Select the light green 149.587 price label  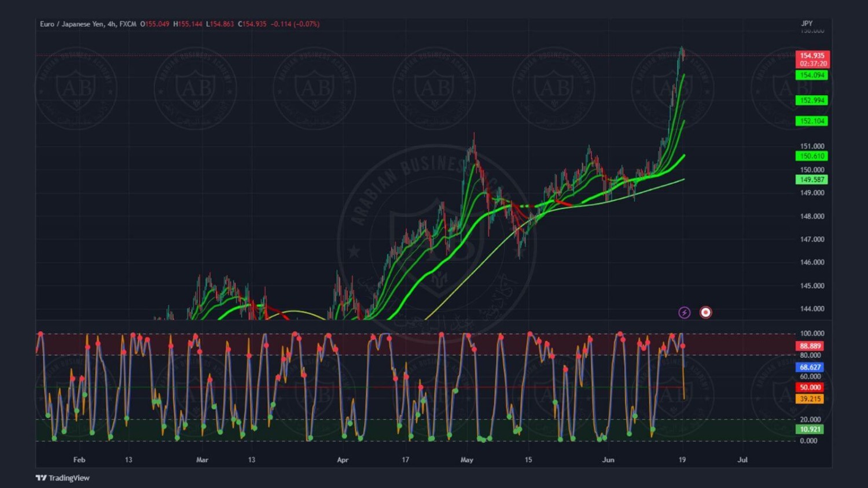[x=812, y=180]
